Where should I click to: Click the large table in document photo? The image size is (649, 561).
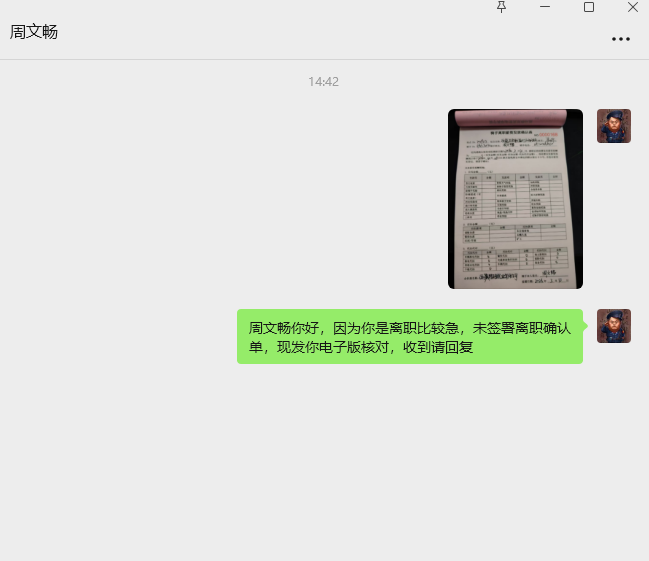click(x=512, y=196)
